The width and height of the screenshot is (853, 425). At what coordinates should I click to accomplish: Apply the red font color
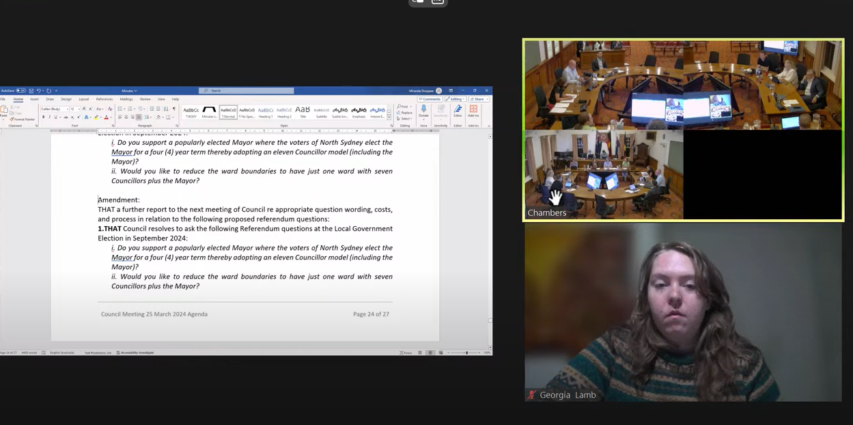(106, 118)
